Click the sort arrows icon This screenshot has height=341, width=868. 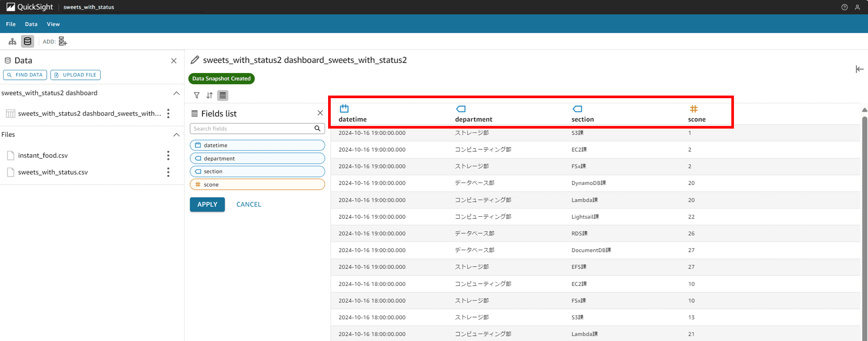pyautogui.click(x=210, y=95)
